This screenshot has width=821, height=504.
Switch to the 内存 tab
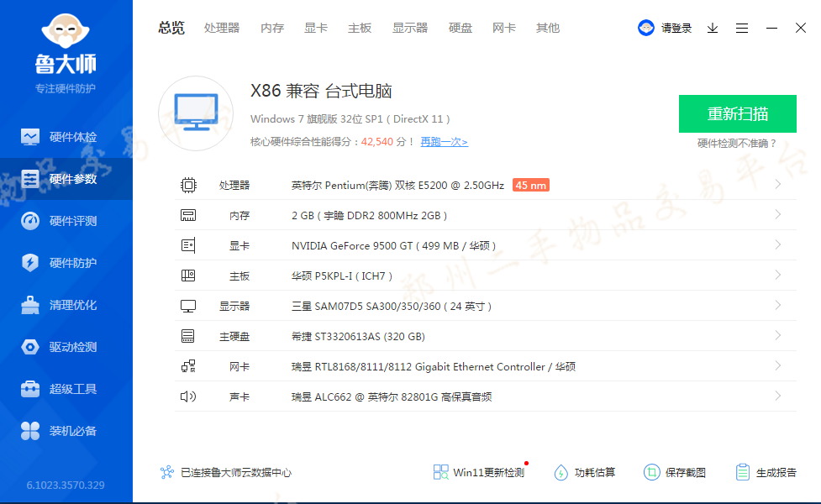(x=272, y=28)
